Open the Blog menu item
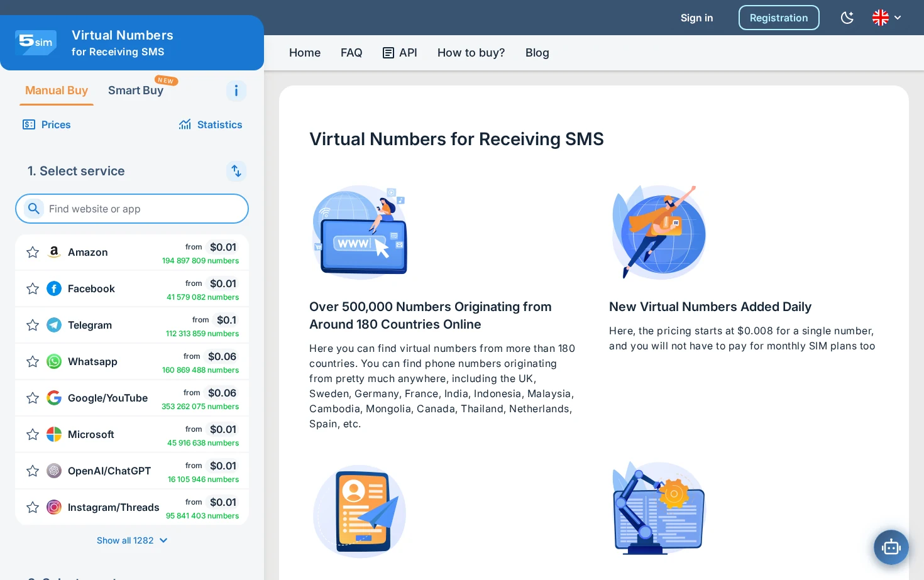This screenshot has width=924, height=580. tap(537, 53)
